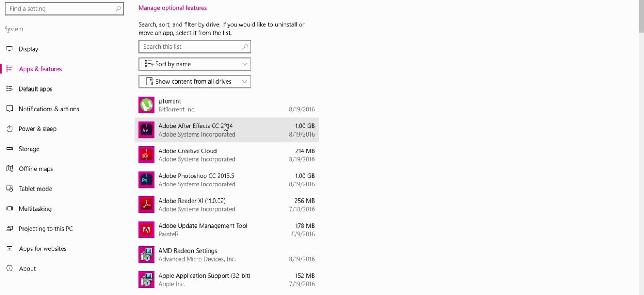Click the vertical scrollbar thumb
This screenshot has height=295, width=644.
pos(641,16)
